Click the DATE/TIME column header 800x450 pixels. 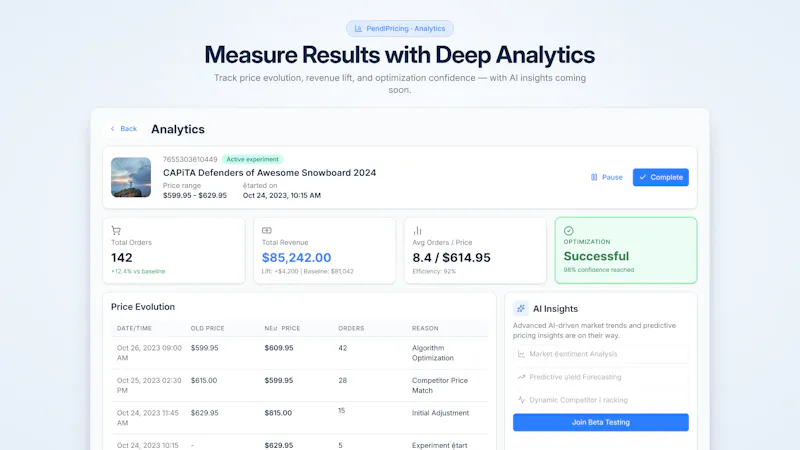[x=134, y=329]
